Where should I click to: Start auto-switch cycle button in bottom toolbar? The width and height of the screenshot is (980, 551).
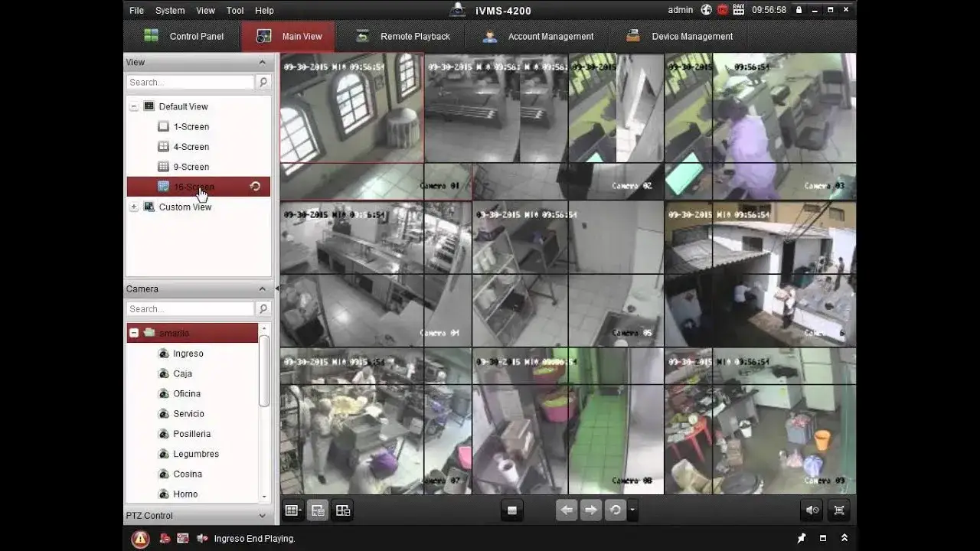pos(615,510)
